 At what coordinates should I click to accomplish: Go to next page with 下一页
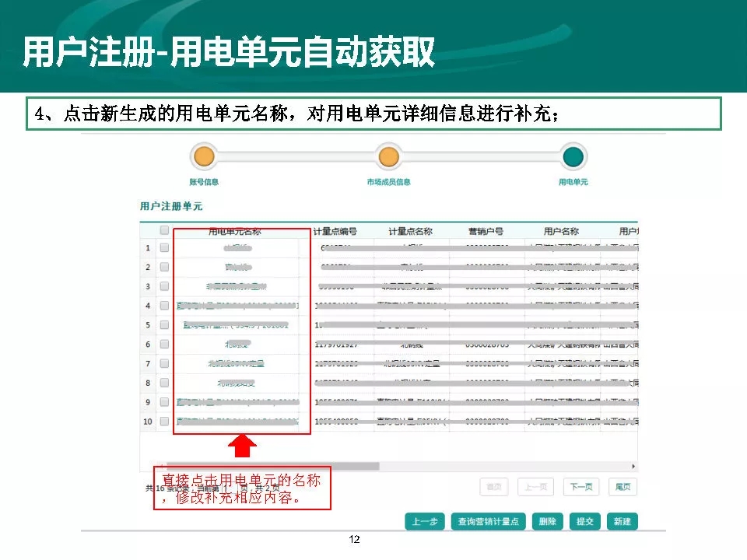tap(581, 487)
